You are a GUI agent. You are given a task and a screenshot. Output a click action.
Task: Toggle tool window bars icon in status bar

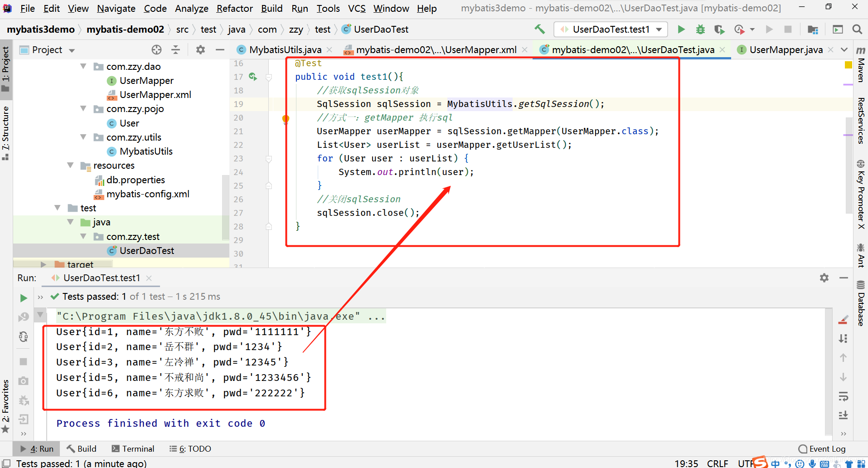point(6,463)
